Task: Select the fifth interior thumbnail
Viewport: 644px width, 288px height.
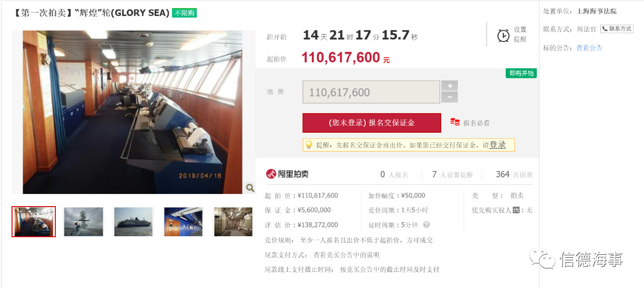Action: click(x=233, y=222)
